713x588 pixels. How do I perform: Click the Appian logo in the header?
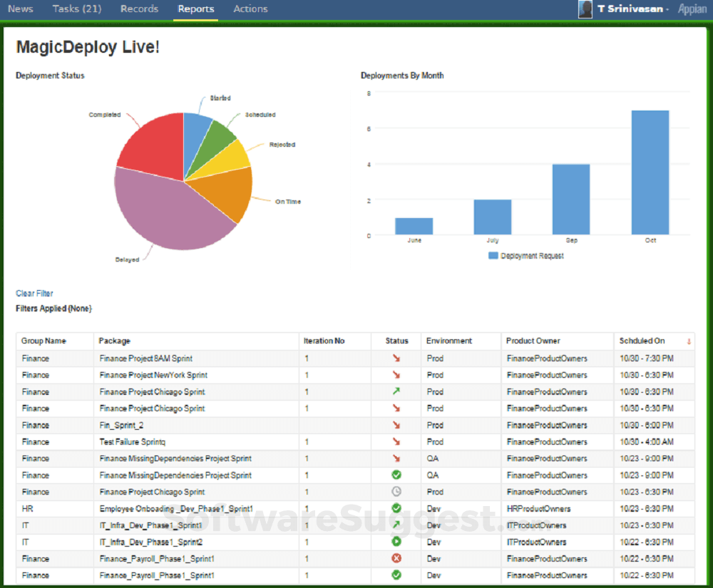[692, 9]
